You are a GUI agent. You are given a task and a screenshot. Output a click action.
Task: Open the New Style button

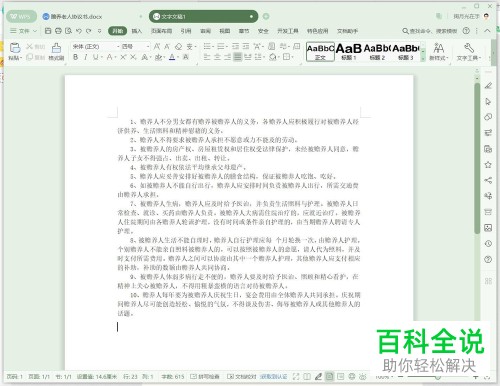[x=438, y=51]
